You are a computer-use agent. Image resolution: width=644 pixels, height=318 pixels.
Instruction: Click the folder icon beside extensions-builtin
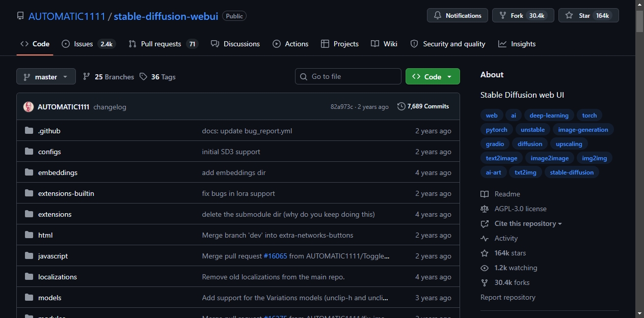29,193
